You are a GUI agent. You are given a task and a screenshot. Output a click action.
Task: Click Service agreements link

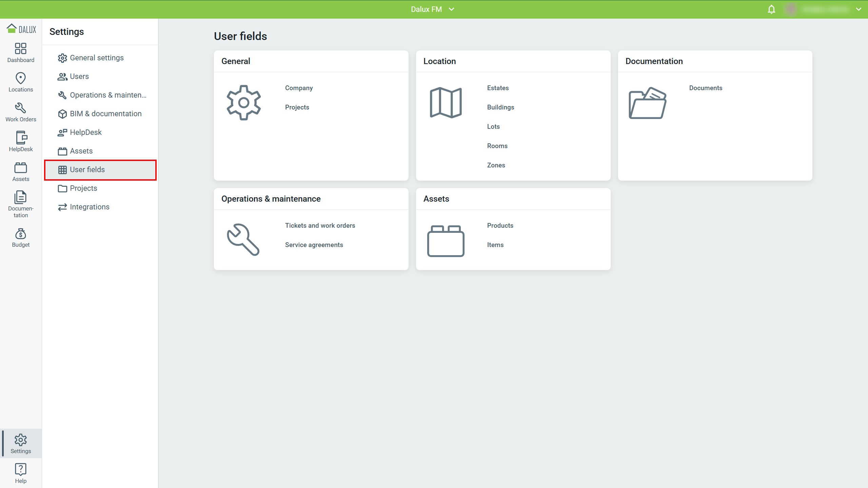click(x=314, y=245)
